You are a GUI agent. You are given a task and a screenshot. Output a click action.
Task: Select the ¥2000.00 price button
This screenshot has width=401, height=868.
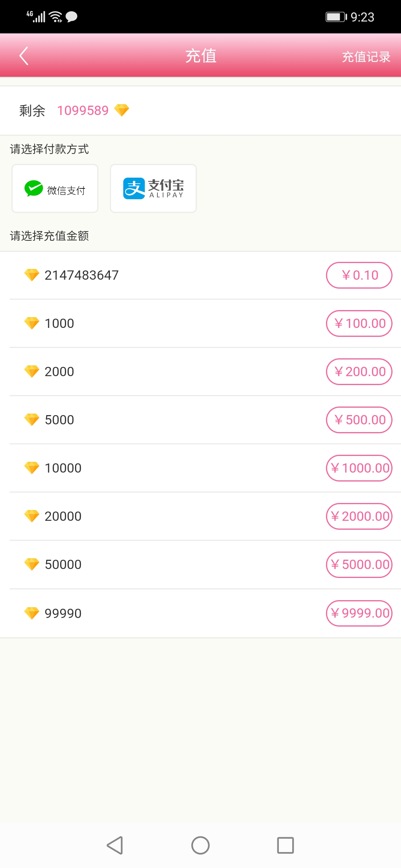(x=359, y=516)
